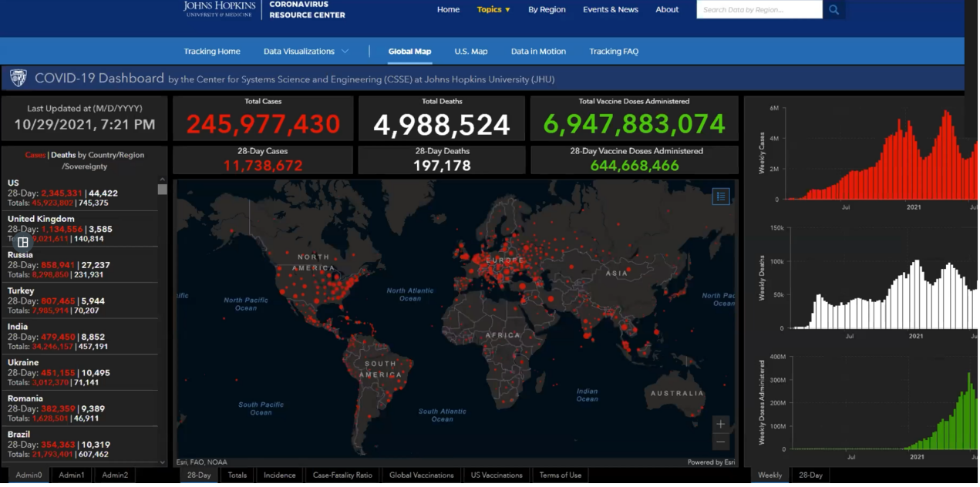Click the Total Cases figure 245,977,430
980x487 pixels.
(x=263, y=124)
